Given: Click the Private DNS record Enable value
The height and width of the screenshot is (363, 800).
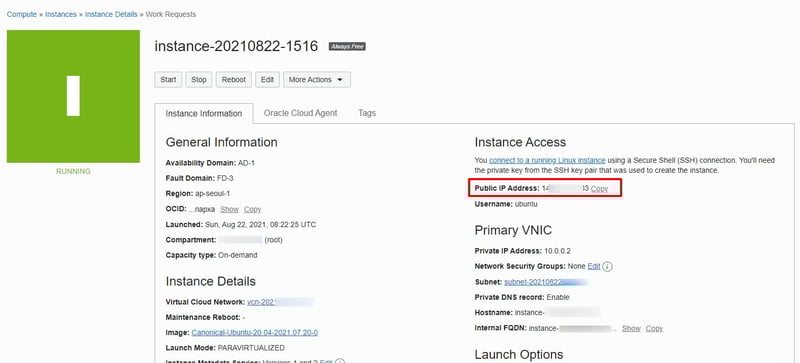Looking at the screenshot, I should [558, 297].
